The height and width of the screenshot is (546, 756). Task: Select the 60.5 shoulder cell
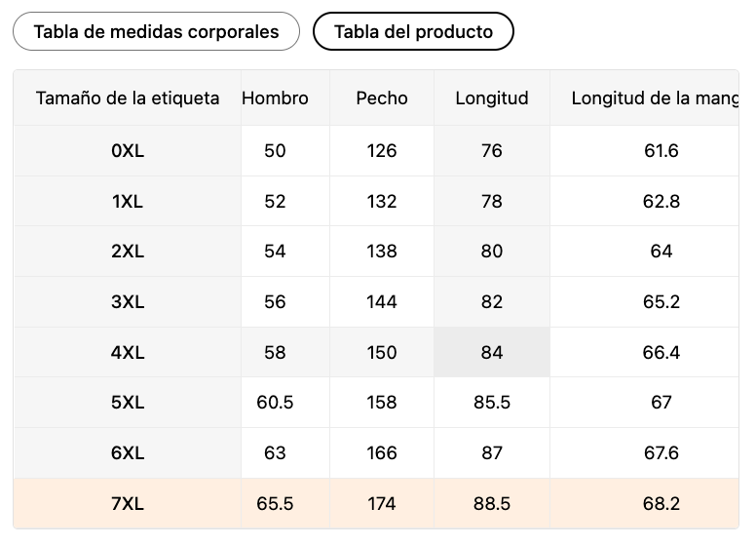tap(275, 403)
